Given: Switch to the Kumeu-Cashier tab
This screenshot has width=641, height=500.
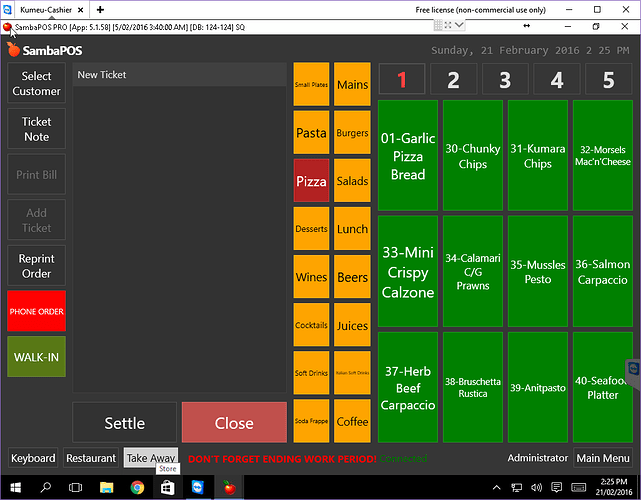Looking at the screenshot, I should 46,9.
